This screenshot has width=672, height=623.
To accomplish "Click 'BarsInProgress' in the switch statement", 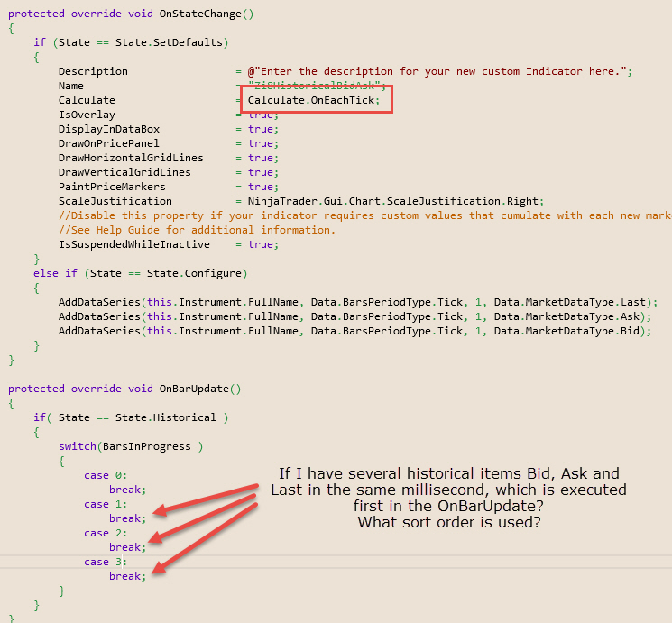I will [146, 446].
